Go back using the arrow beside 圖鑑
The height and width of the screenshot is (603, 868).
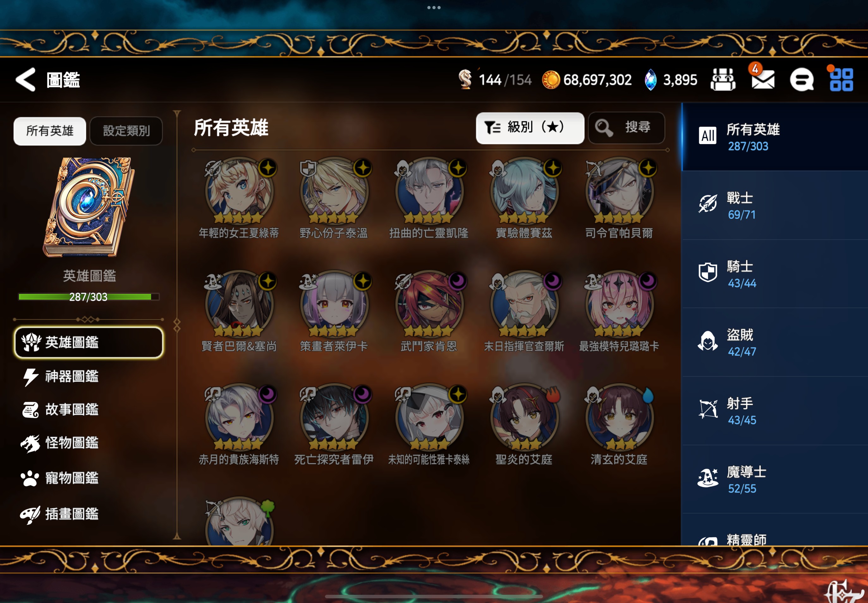26,80
